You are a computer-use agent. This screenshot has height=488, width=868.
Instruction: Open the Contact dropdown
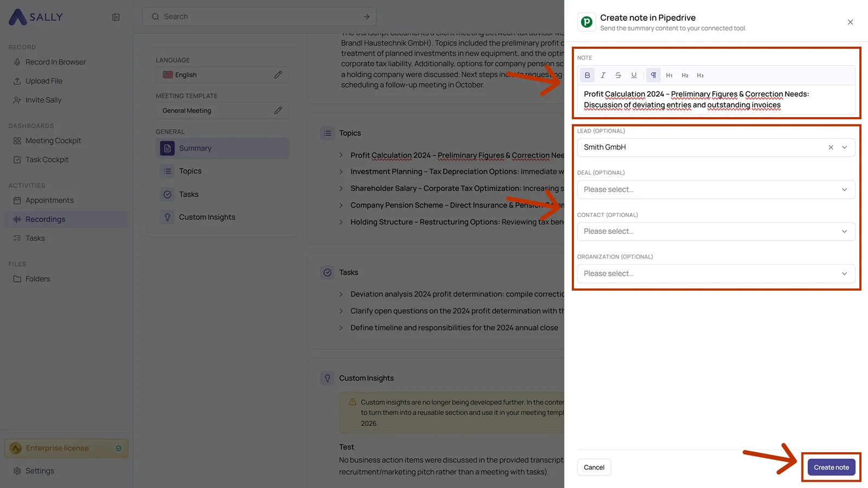click(x=716, y=232)
